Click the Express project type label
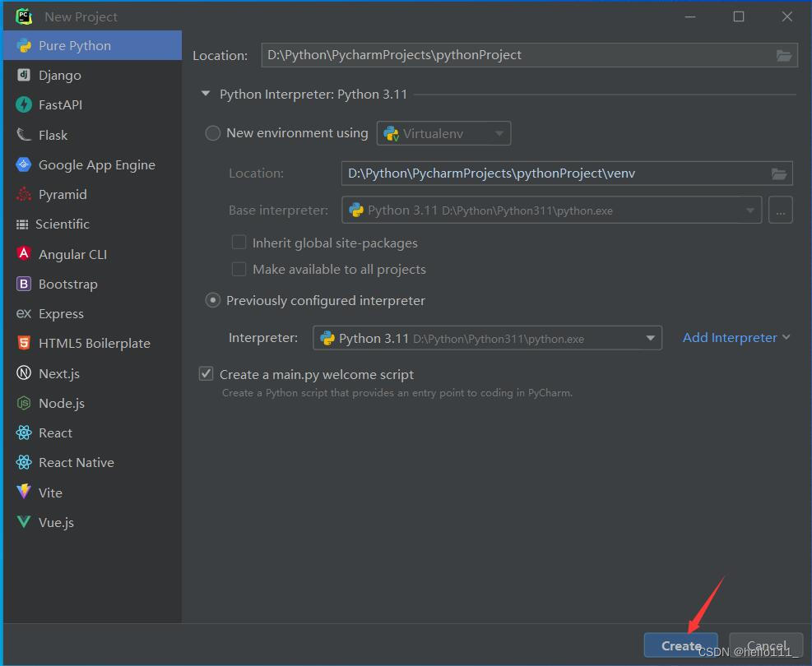Viewport: 812px width, 666px height. tap(61, 313)
